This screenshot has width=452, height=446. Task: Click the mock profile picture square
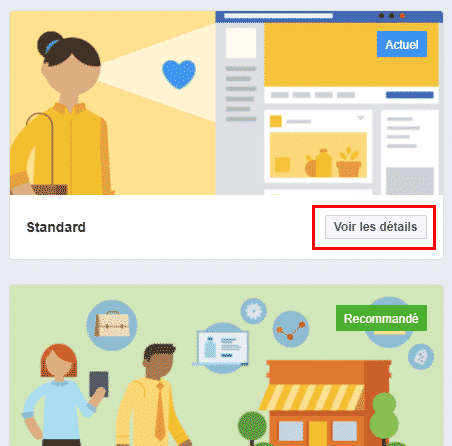point(241,43)
